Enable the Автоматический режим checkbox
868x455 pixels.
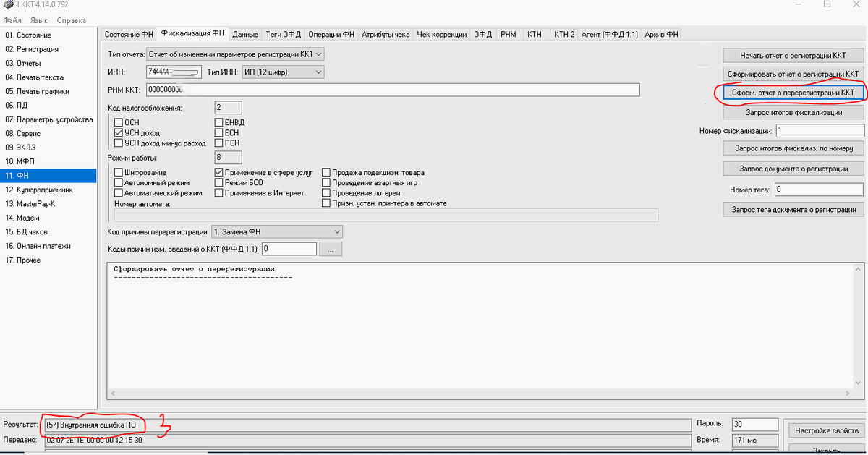point(119,193)
